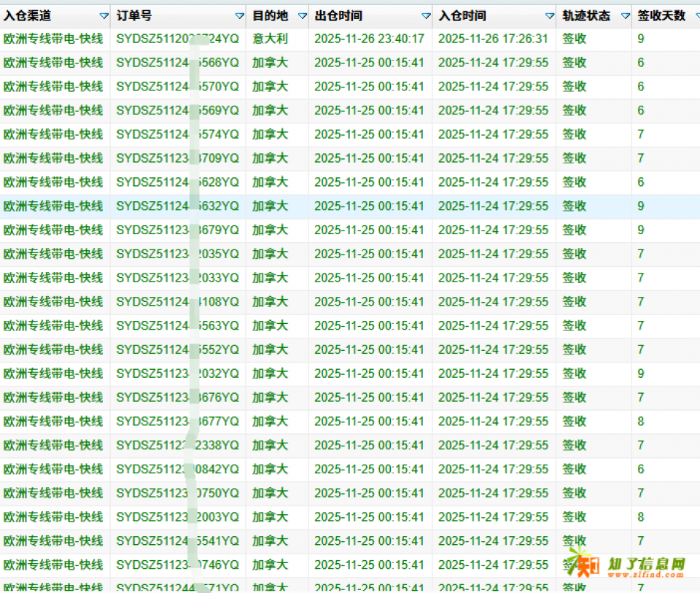Click entry time 2025-11-26 17:26:31 cell
The image size is (700, 593).
[493, 39]
